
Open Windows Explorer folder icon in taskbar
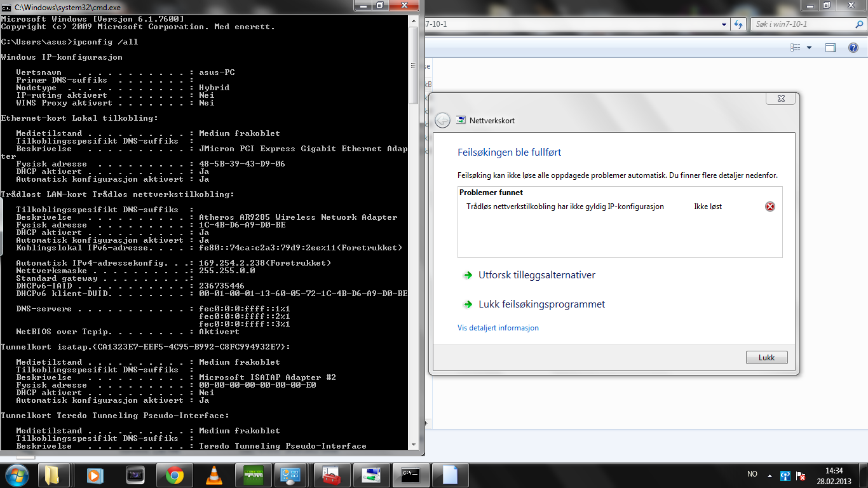(x=53, y=475)
